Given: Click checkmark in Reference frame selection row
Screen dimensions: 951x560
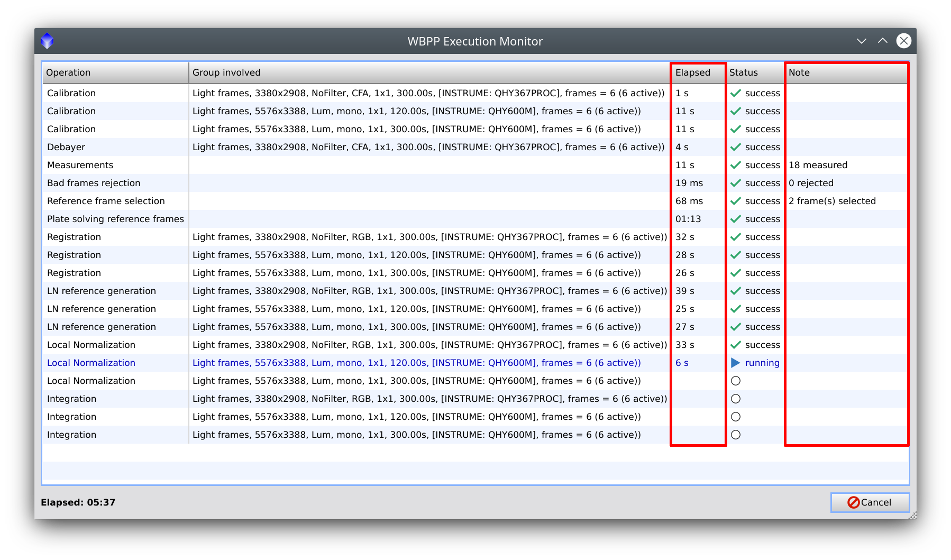Looking at the screenshot, I should 736,201.
